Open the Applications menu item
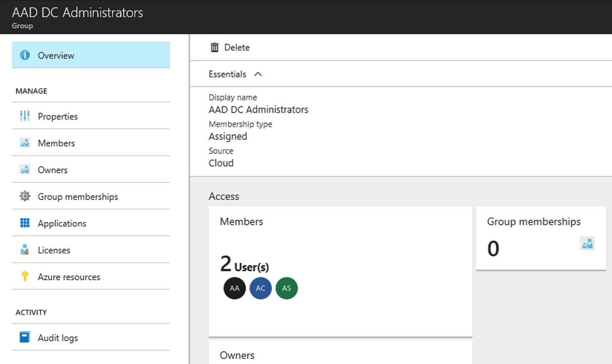 [x=91, y=223]
